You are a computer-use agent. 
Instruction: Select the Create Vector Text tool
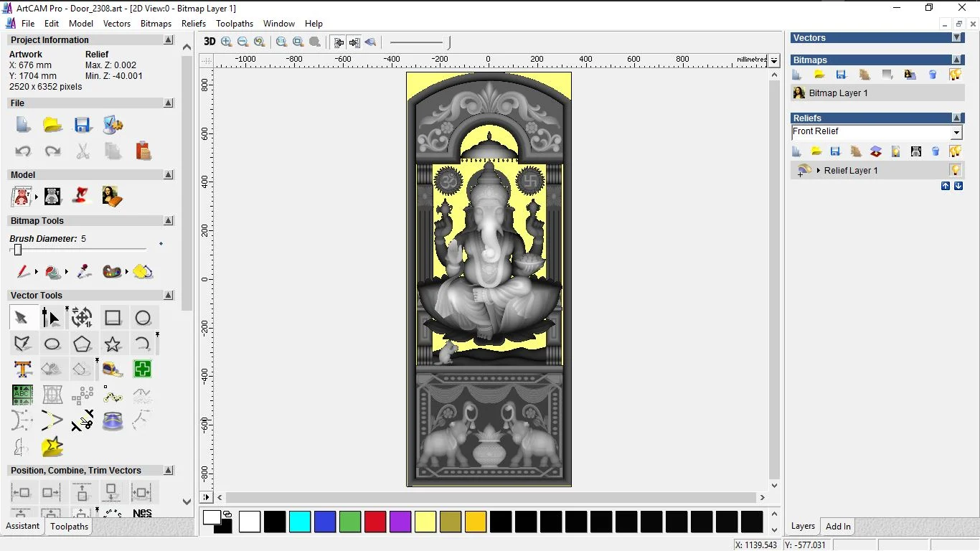(x=22, y=369)
